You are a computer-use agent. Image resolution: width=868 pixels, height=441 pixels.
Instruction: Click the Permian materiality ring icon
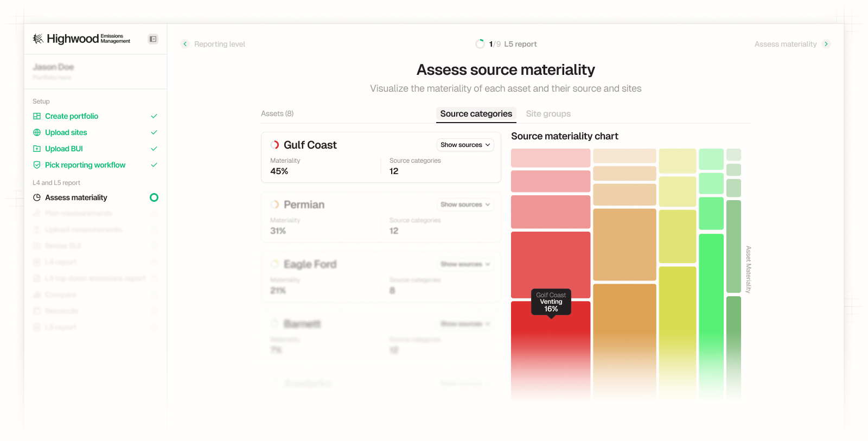[x=275, y=204]
